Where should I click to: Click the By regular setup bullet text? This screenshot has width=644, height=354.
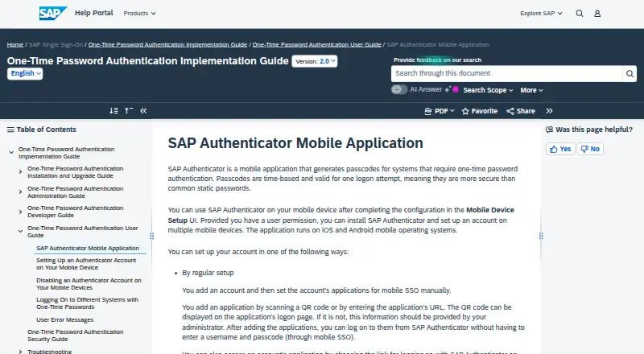pos(208,273)
